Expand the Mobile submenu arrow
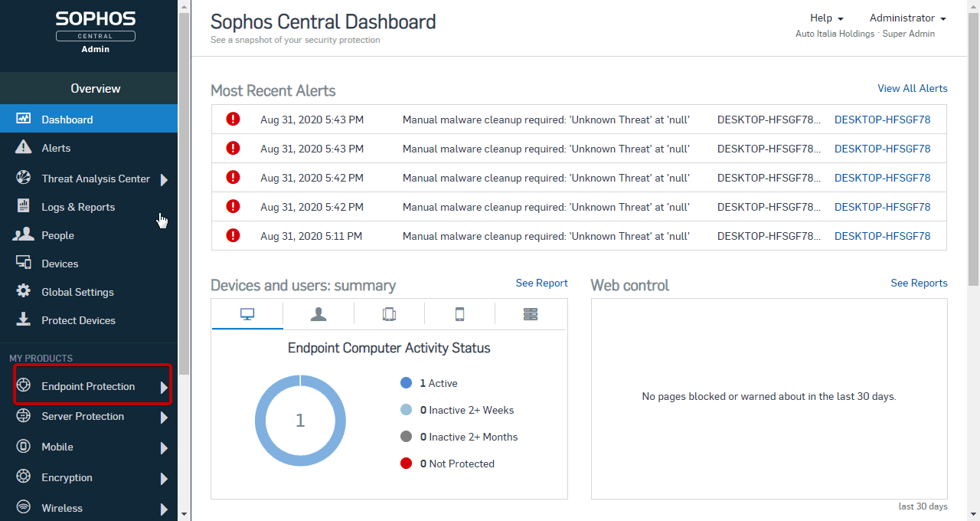 tap(164, 448)
